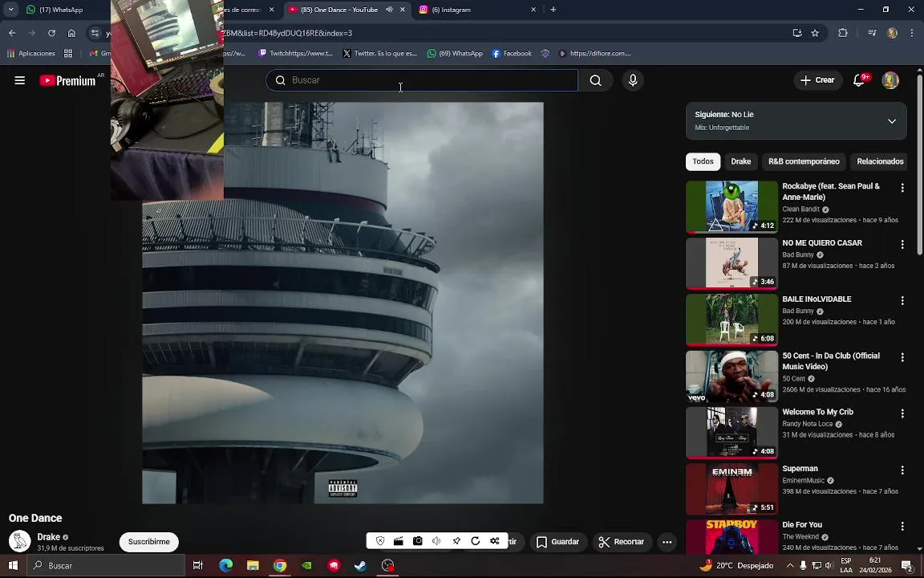Open the notifications bell
The height and width of the screenshot is (578, 924).
859,80
